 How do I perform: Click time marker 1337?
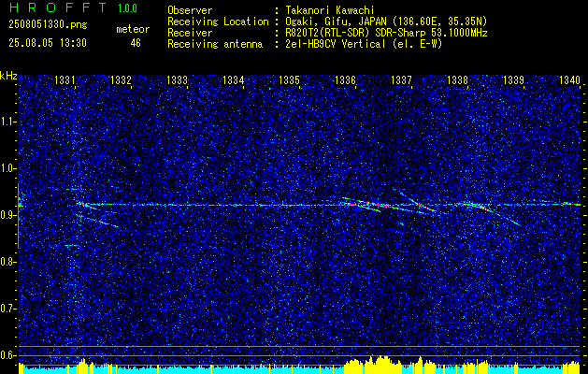click(401, 79)
